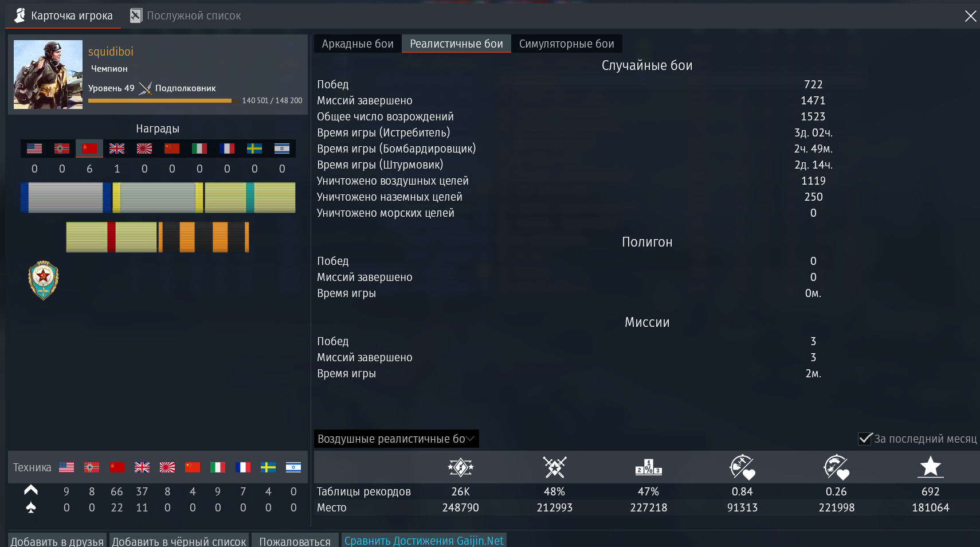Select Japan flag in awards row
This screenshot has width=980, height=547.
(x=144, y=149)
